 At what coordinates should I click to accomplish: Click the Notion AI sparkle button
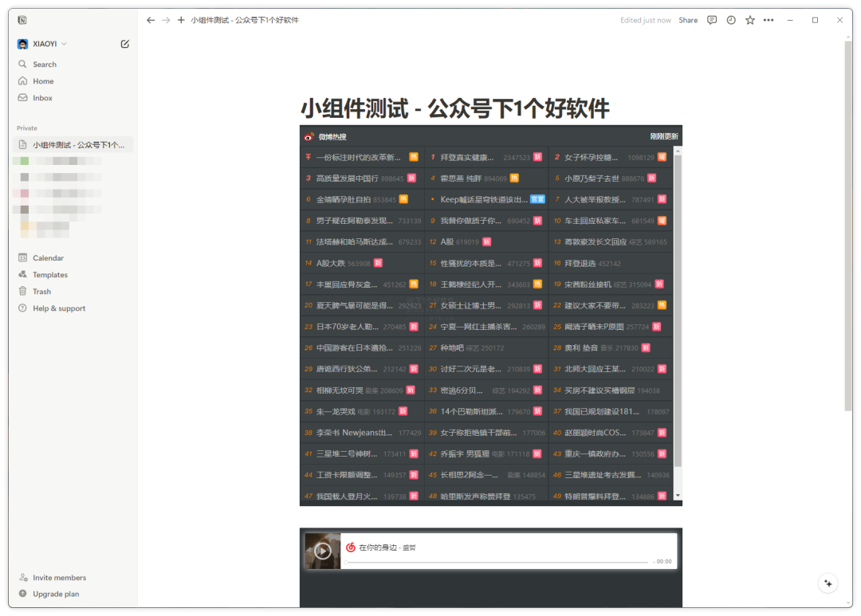(828, 583)
